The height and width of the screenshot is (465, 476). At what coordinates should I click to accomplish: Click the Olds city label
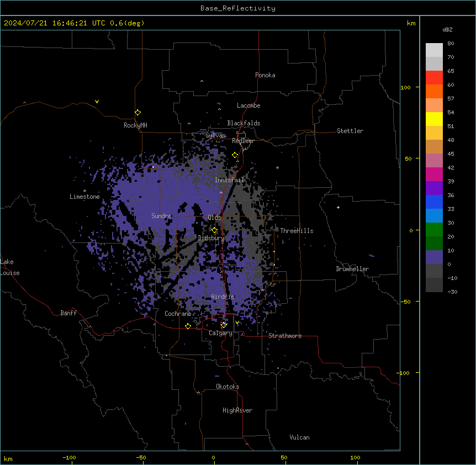point(214,218)
